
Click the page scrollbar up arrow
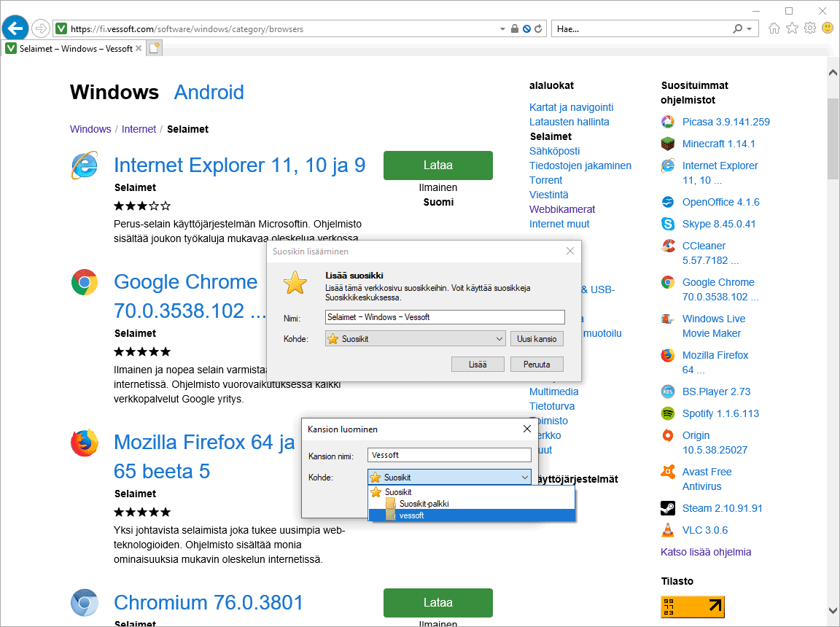[833, 73]
